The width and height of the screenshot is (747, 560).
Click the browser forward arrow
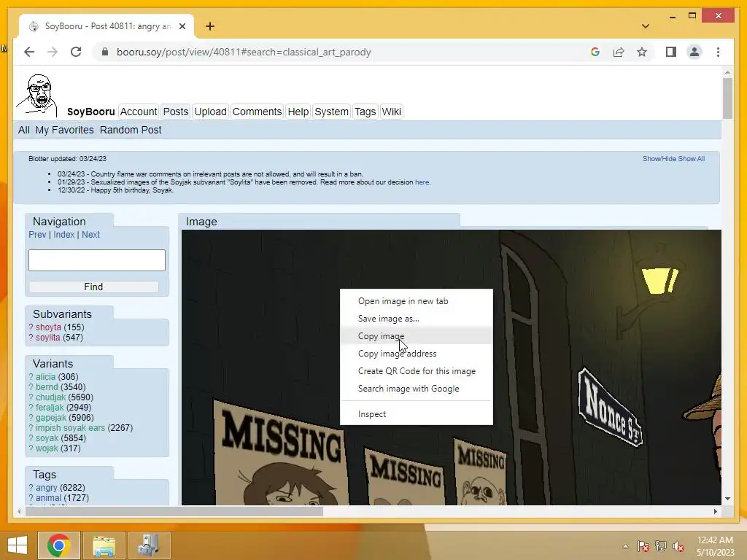click(x=53, y=52)
